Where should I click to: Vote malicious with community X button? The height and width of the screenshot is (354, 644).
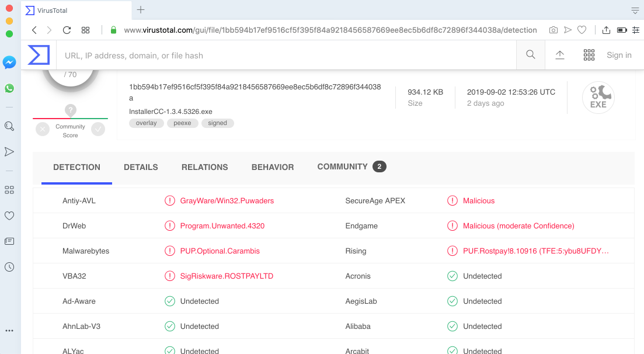42,129
